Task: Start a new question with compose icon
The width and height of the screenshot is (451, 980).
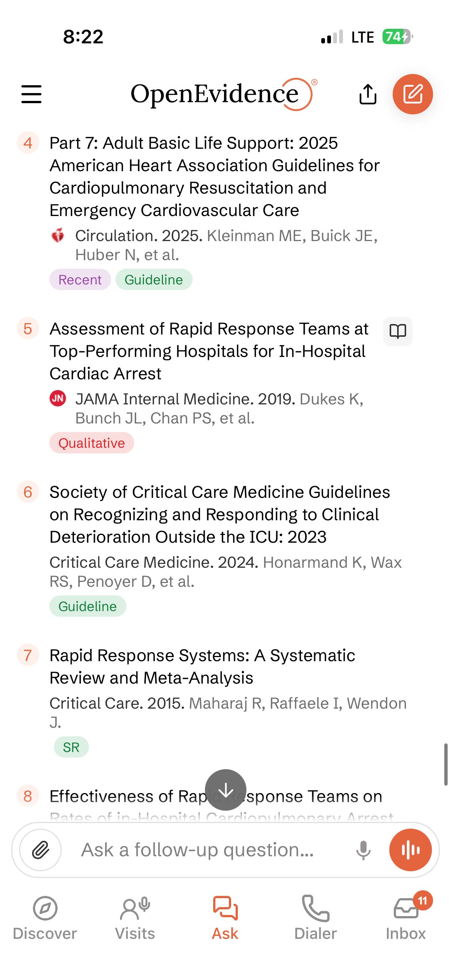Action: pos(412,94)
